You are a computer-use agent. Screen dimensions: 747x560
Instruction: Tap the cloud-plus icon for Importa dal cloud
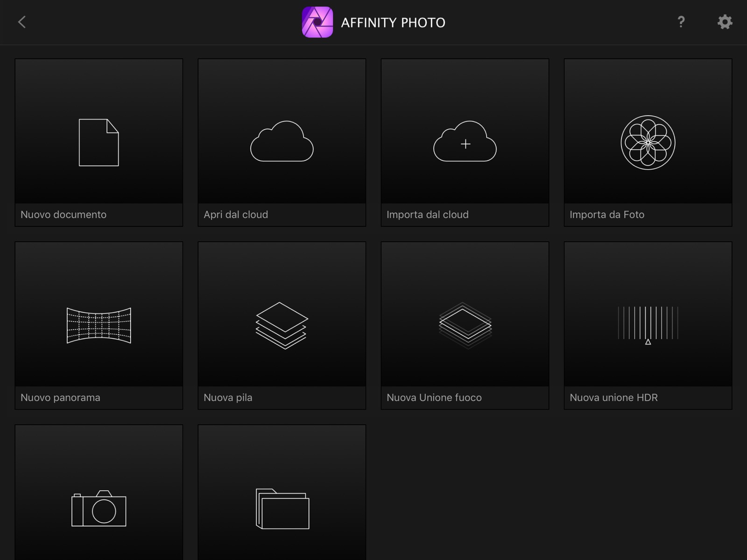tap(465, 141)
